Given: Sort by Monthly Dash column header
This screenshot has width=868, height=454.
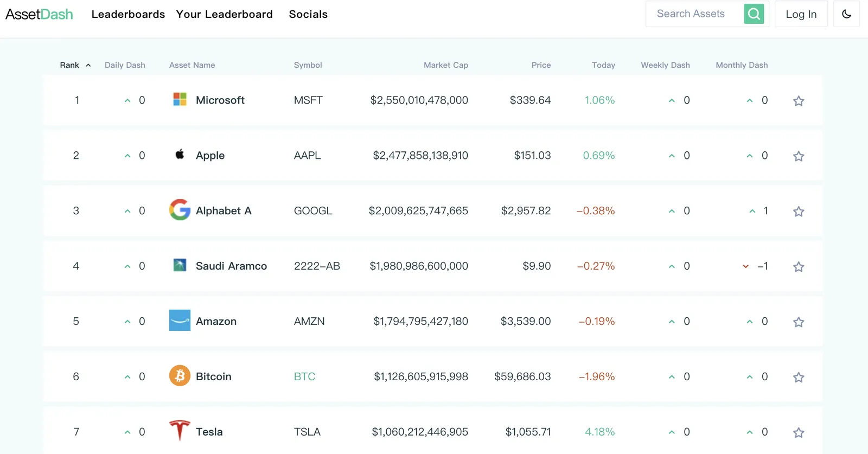Looking at the screenshot, I should [x=742, y=65].
